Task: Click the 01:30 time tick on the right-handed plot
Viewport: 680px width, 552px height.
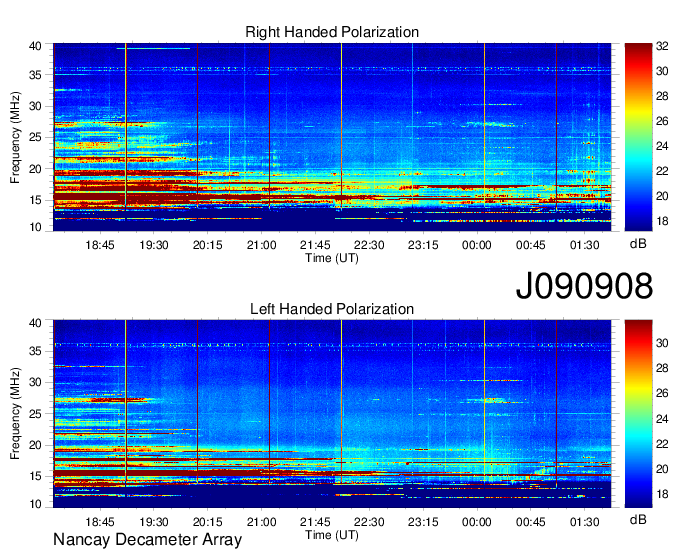Action: point(585,245)
